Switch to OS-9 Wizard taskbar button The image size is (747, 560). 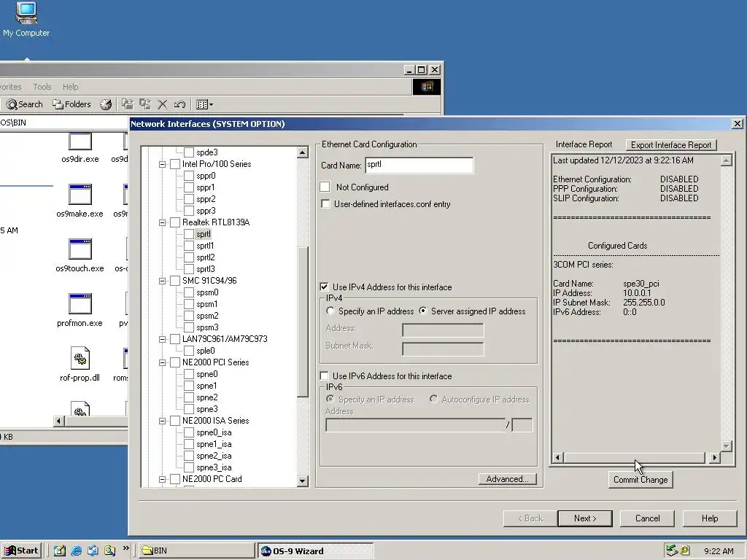pyautogui.click(x=315, y=551)
